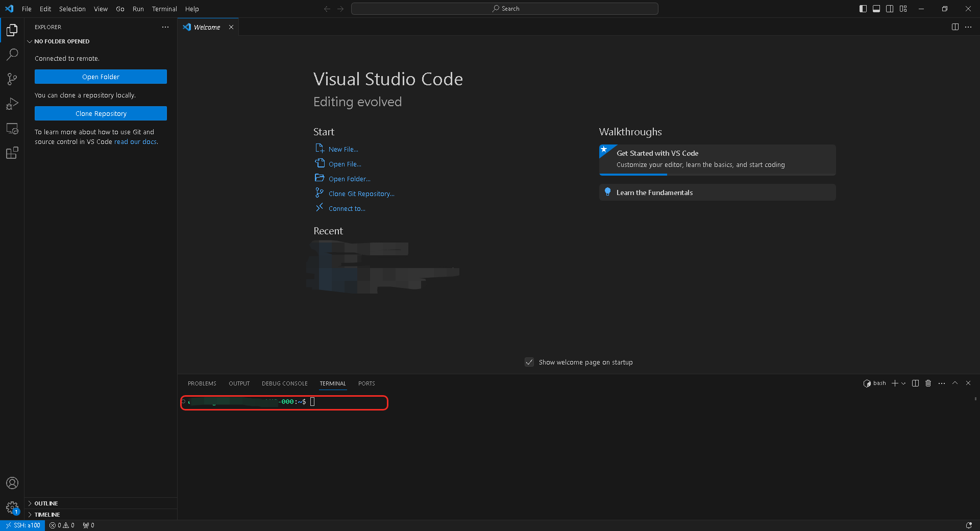Open the View menu

pos(101,9)
